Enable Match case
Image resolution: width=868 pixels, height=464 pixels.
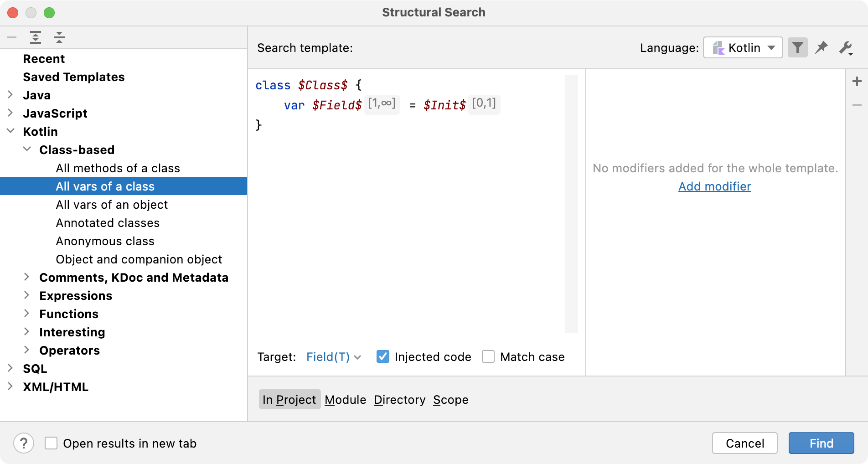(x=488, y=357)
